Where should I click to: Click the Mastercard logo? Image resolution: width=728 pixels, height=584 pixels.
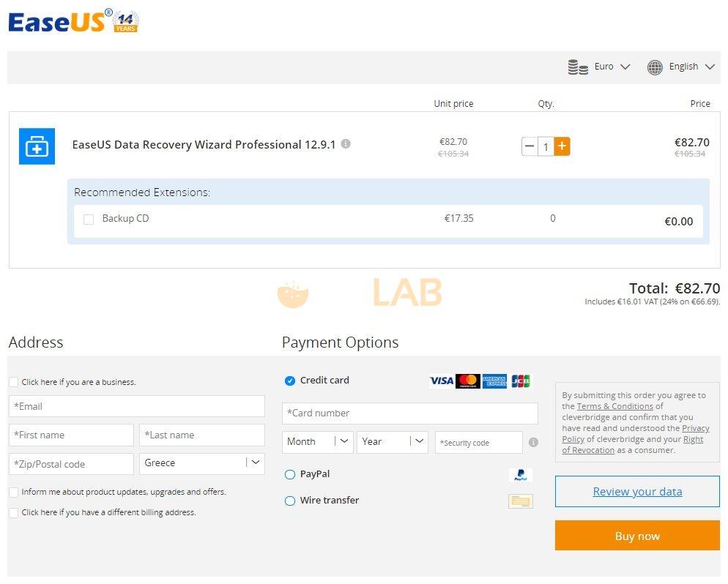tap(468, 381)
